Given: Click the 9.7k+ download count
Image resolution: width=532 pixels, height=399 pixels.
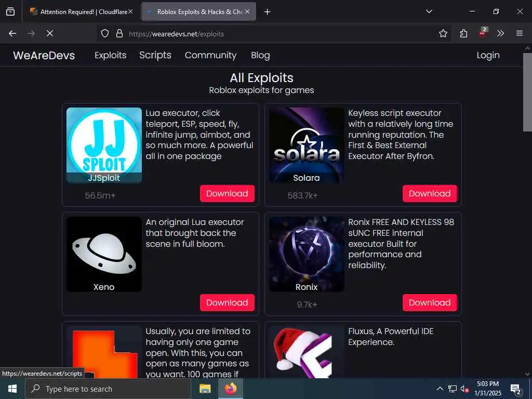Looking at the screenshot, I should pyautogui.click(x=307, y=304).
